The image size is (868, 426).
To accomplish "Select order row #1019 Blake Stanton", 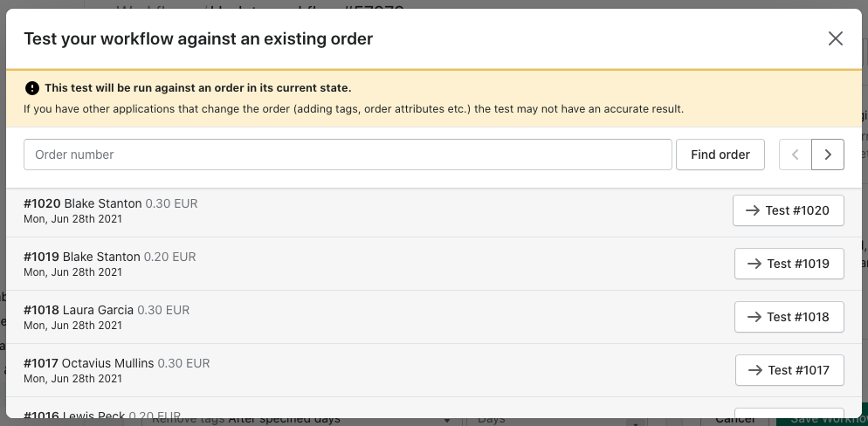I will [433, 264].
